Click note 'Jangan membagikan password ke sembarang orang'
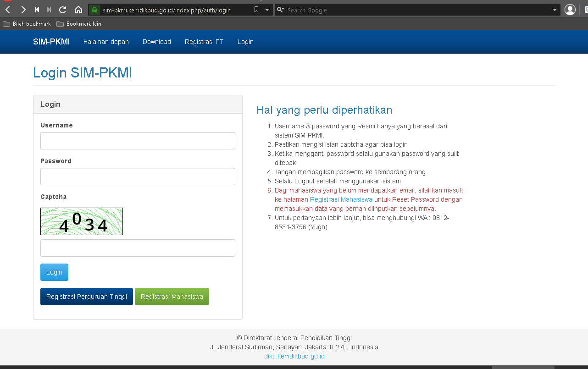Viewport: 588px width, 369px height. click(350, 172)
